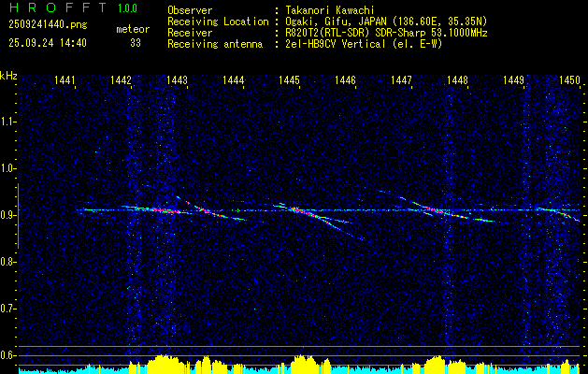
Task: Click time axis marker 1450
Action: (x=569, y=80)
